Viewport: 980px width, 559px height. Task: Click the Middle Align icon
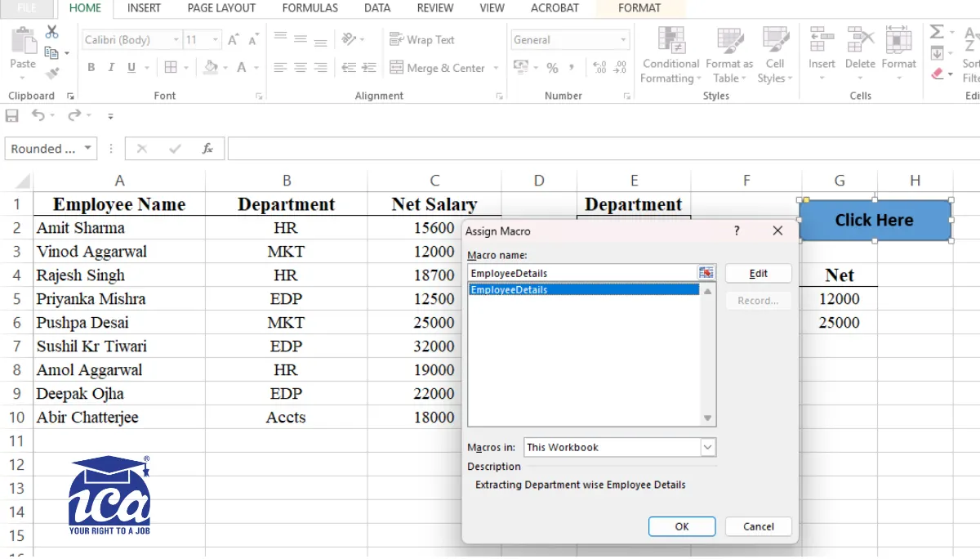pyautogui.click(x=301, y=38)
